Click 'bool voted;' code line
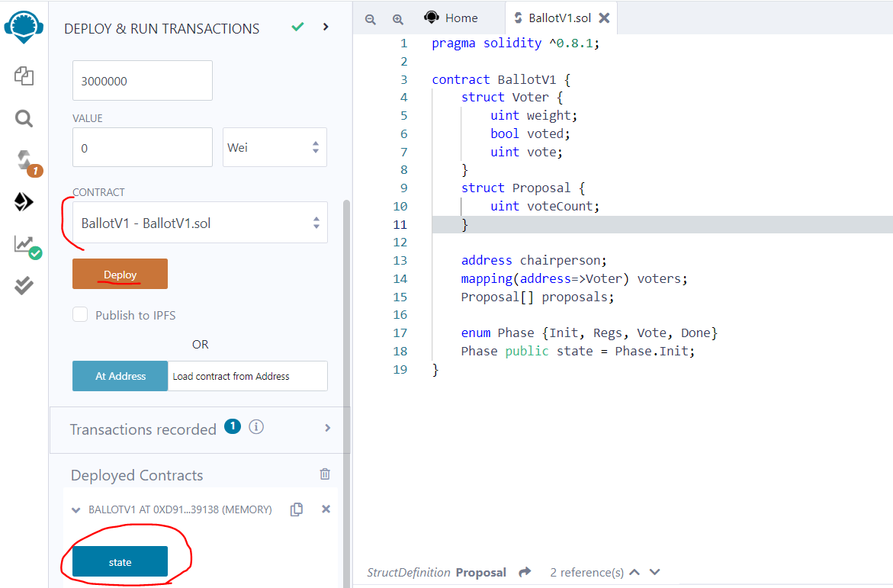The image size is (893, 588). tap(530, 134)
